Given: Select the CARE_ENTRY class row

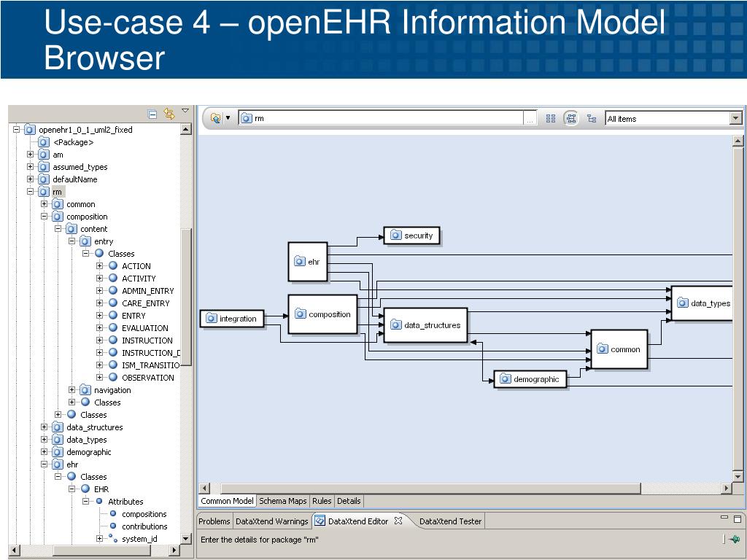Looking at the screenshot, I should click(x=145, y=303).
